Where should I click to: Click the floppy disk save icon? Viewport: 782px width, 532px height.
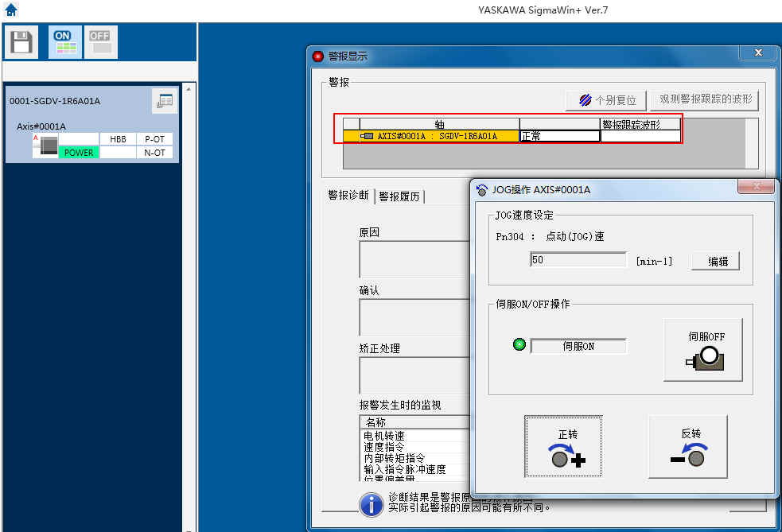click(x=21, y=41)
